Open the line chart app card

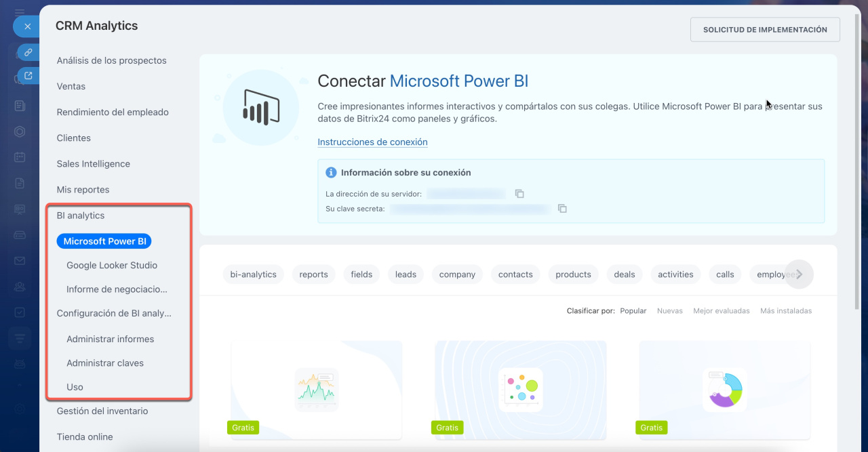coord(317,389)
